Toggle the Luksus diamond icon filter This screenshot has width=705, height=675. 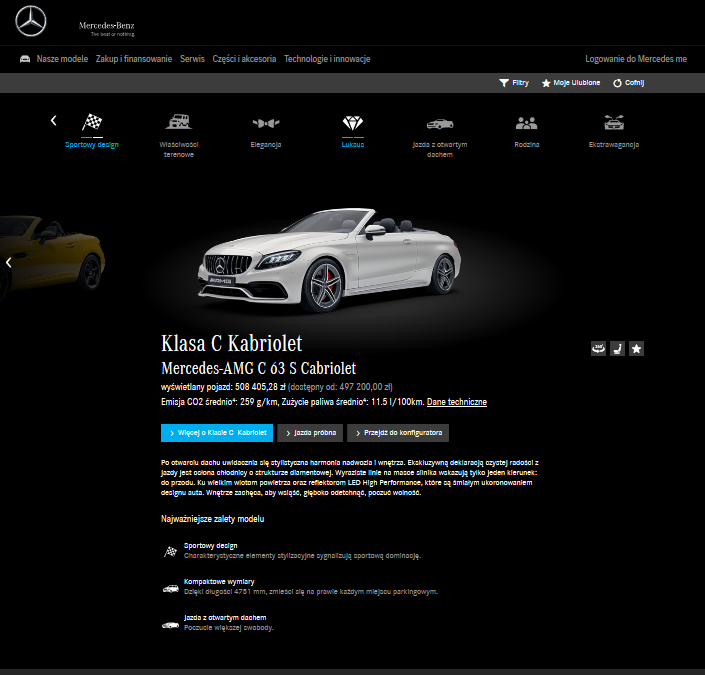352,122
